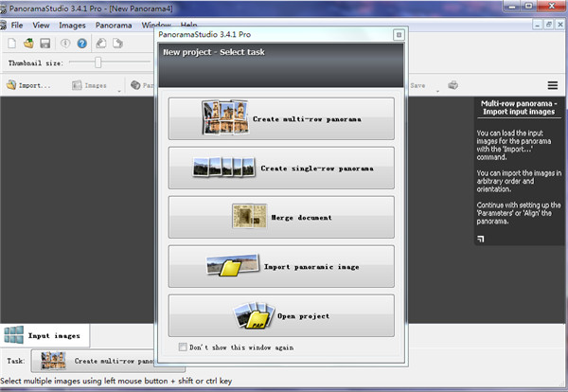This screenshot has height=392, width=568.
Task: Enable Don't show this window again checkbox
Action: pyautogui.click(x=183, y=347)
